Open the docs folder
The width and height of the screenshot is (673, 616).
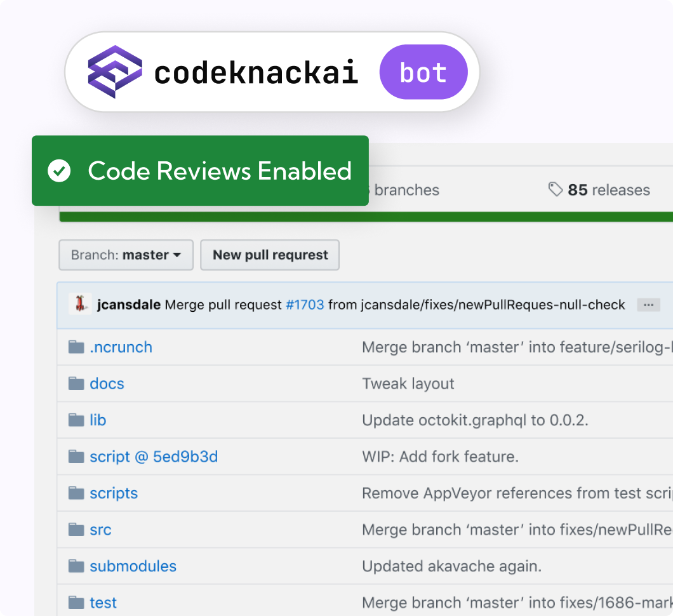pos(107,384)
